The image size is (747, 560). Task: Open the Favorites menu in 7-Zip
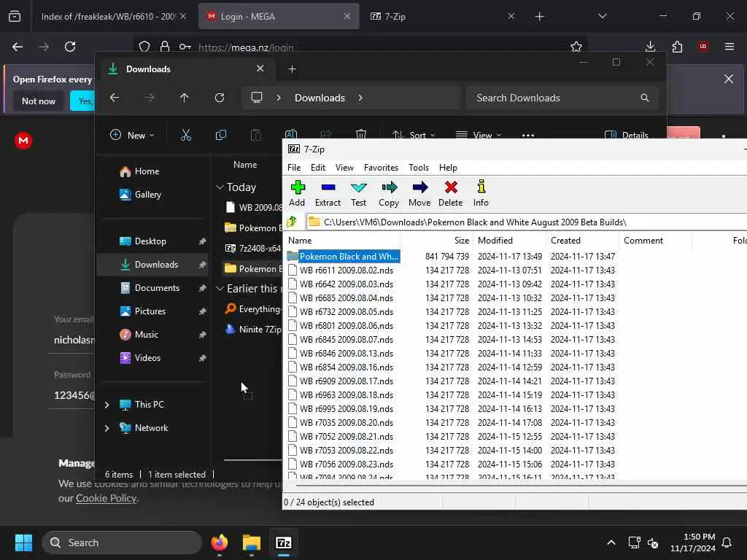coord(381,168)
